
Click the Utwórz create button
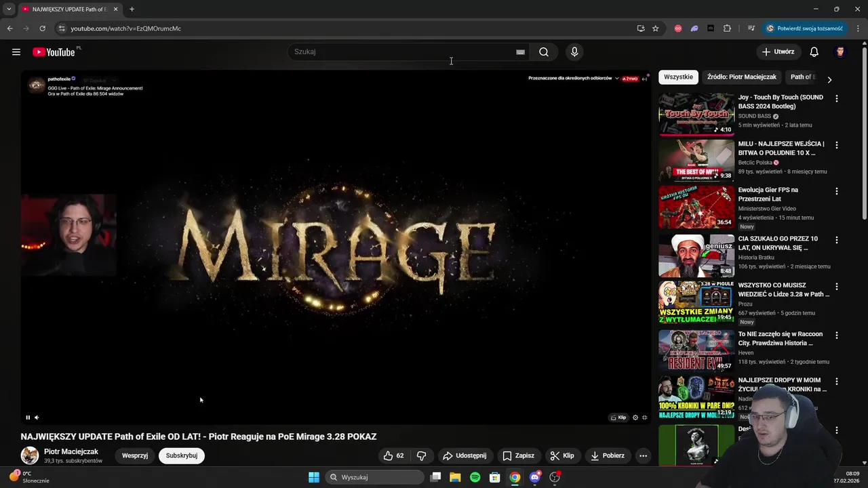click(778, 52)
